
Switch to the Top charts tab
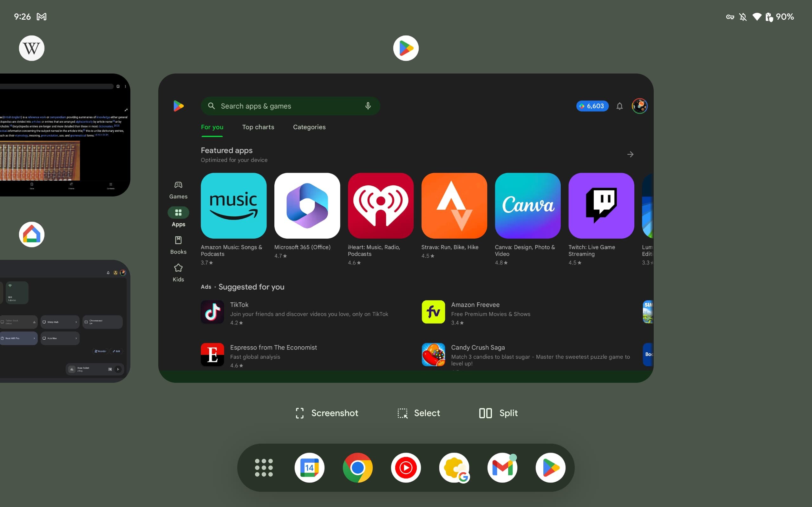point(258,127)
